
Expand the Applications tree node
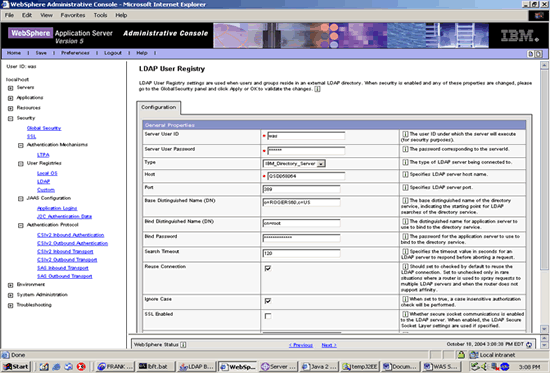pyautogui.click(x=11, y=98)
